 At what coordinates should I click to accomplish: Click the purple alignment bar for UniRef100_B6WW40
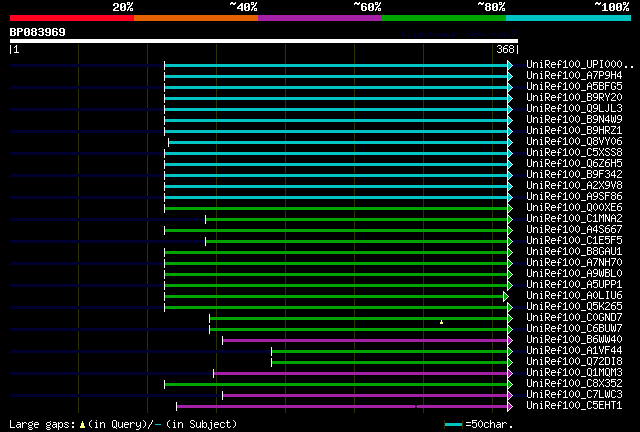[365, 341]
